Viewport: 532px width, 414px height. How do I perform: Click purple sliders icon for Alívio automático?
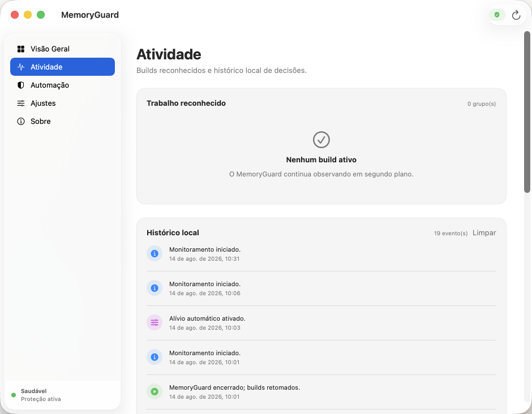coord(155,322)
